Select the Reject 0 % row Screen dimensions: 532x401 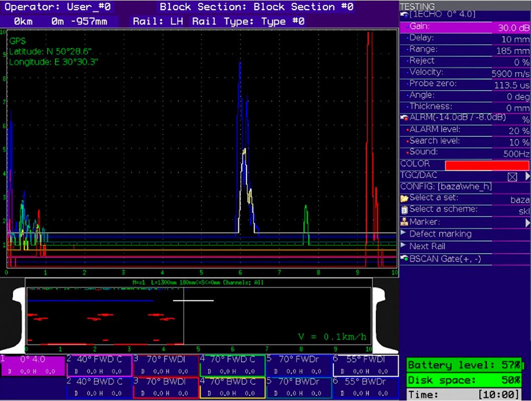coord(465,62)
